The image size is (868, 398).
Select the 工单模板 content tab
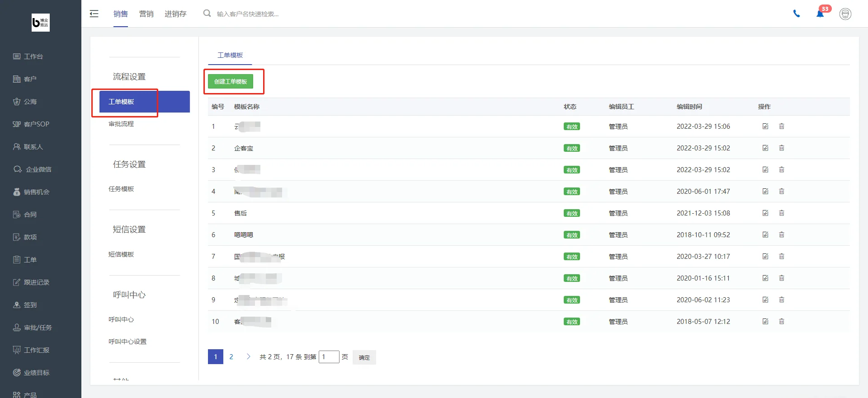[230, 55]
